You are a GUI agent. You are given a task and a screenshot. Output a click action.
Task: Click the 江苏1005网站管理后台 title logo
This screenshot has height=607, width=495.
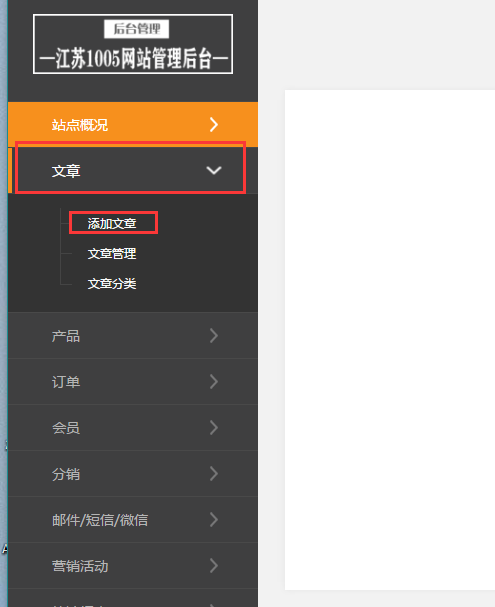coord(133,58)
